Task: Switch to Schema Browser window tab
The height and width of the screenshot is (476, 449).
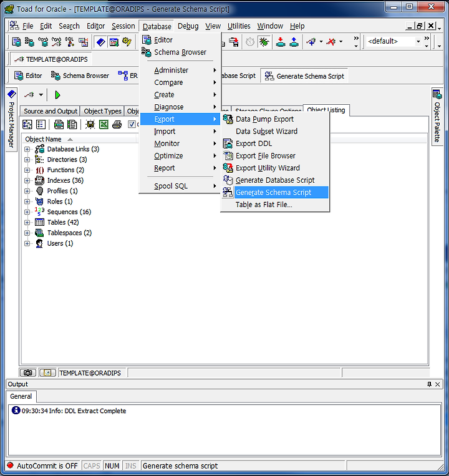Action: tap(80, 75)
